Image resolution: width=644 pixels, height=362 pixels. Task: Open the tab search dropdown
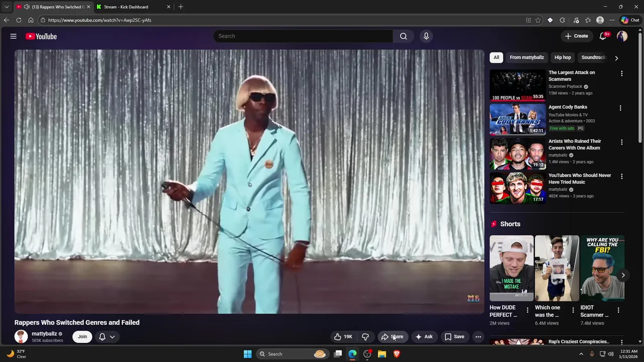[x=7, y=7]
